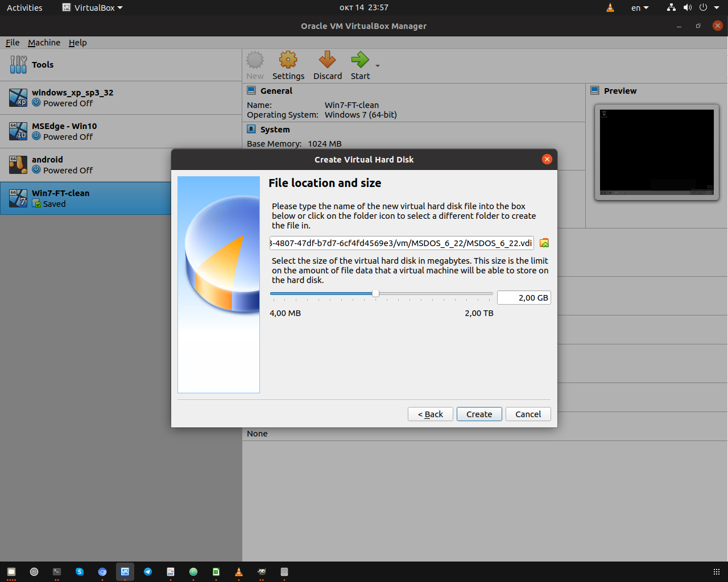Open LibreOffice Calc spreadsheet from taskbar

point(216,572)
